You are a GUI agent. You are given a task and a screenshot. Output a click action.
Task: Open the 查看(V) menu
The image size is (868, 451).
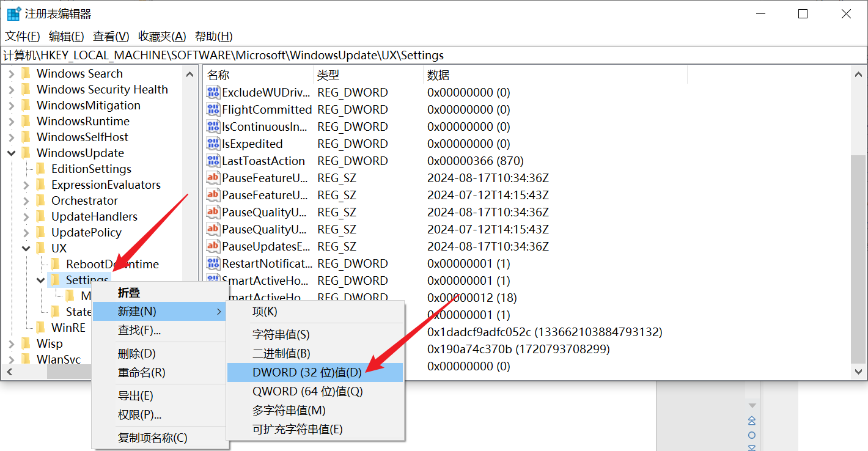pyautogui.click(x=111, y=36)
